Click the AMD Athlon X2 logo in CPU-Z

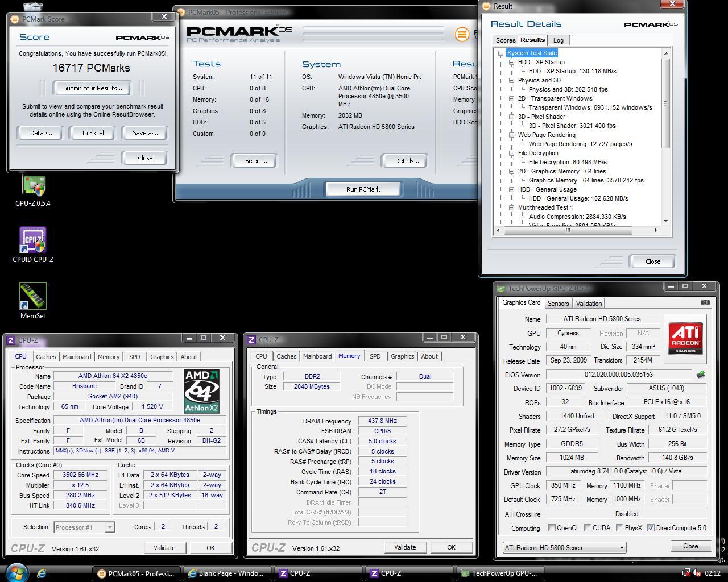pos(201,391)
